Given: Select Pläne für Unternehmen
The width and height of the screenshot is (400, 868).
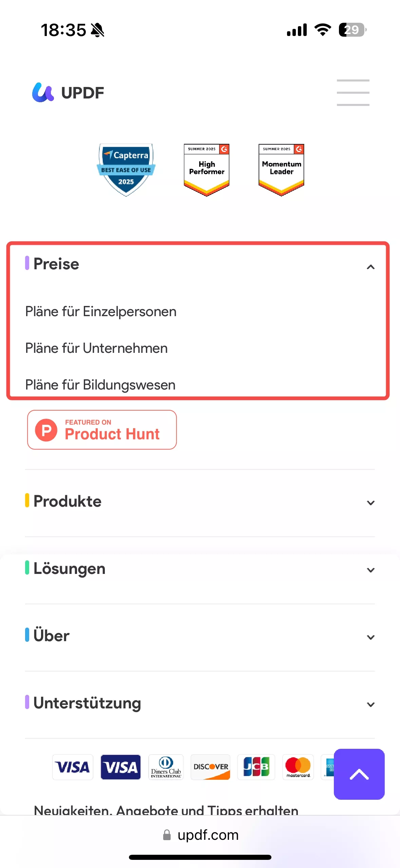Looking at the screenshot, I should pos(96,348).
